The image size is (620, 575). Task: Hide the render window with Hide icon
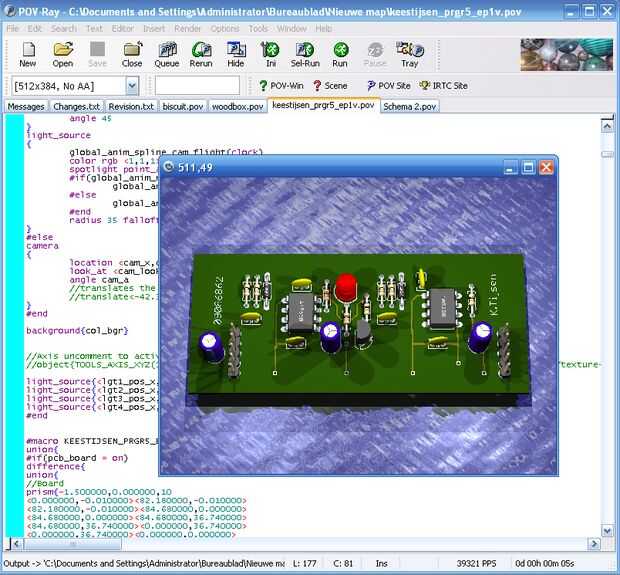tap(236, 55)
